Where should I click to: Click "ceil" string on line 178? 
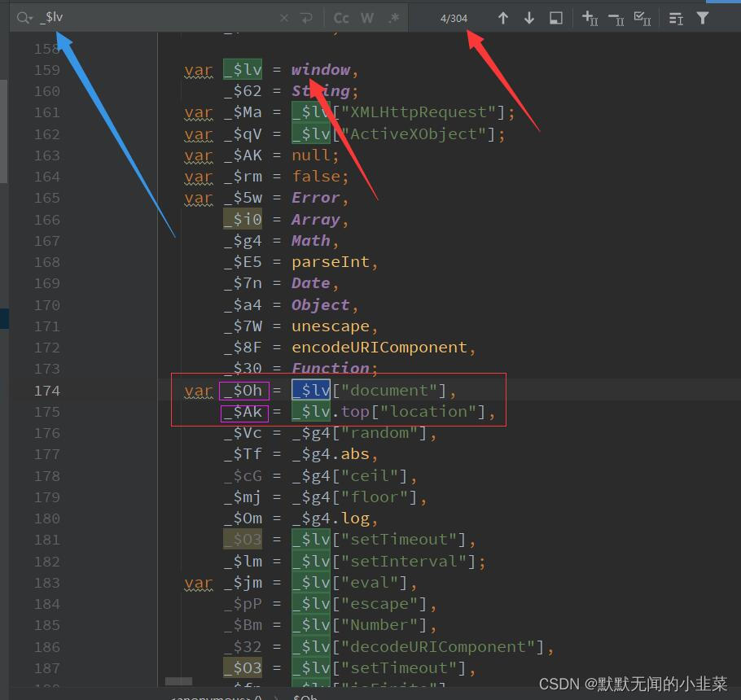click(370, 476)
